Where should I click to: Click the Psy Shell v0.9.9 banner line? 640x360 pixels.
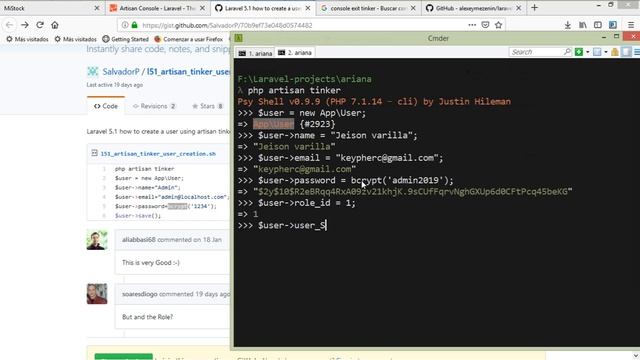point(374,102)
